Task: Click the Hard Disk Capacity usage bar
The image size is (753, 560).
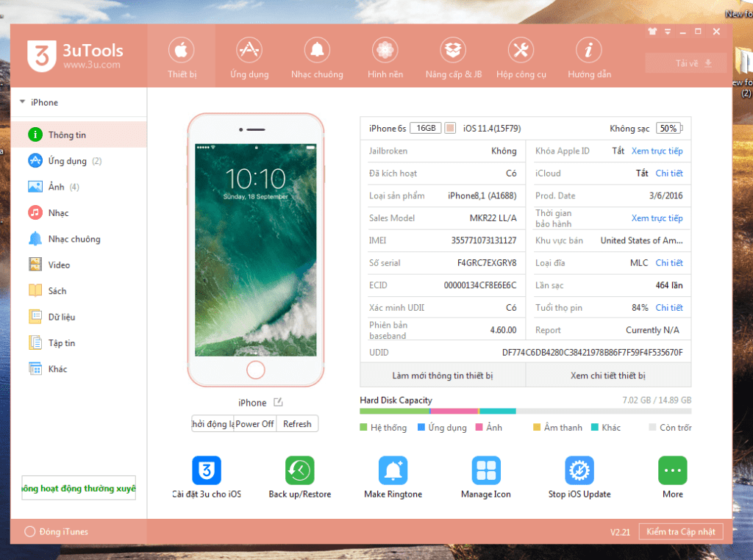Action: pyautogui.click(x=525, y=412)
